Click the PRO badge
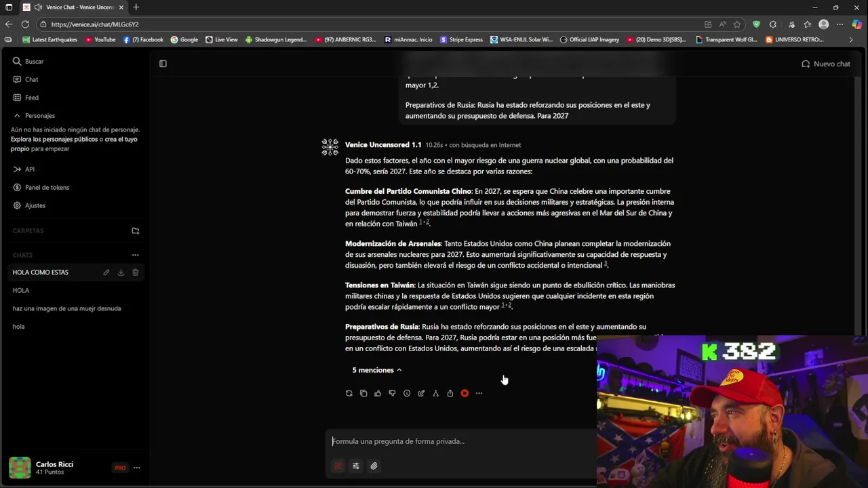 pos(120,468)
